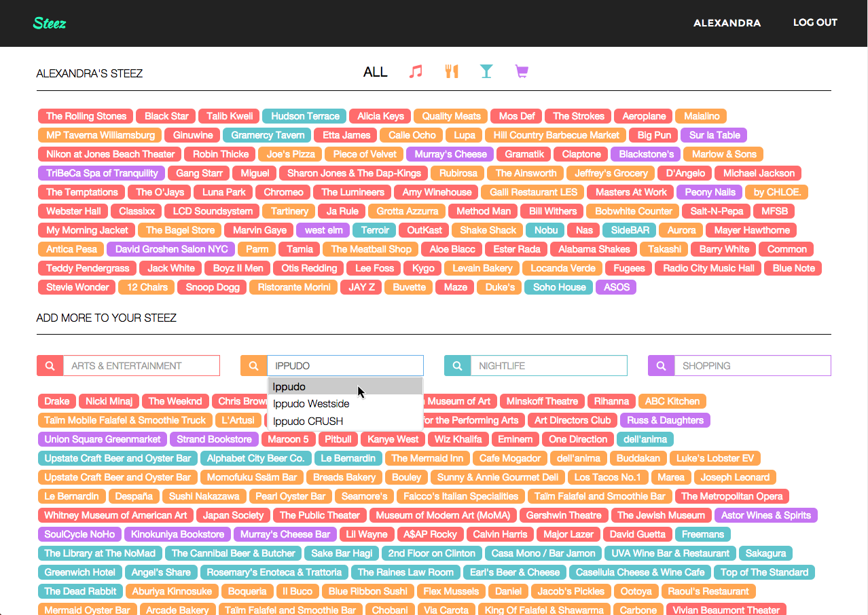This screenshot has height=615, width=868.
Task: Click the orange food search magnifier icon
Action: [x=253, y=366]
